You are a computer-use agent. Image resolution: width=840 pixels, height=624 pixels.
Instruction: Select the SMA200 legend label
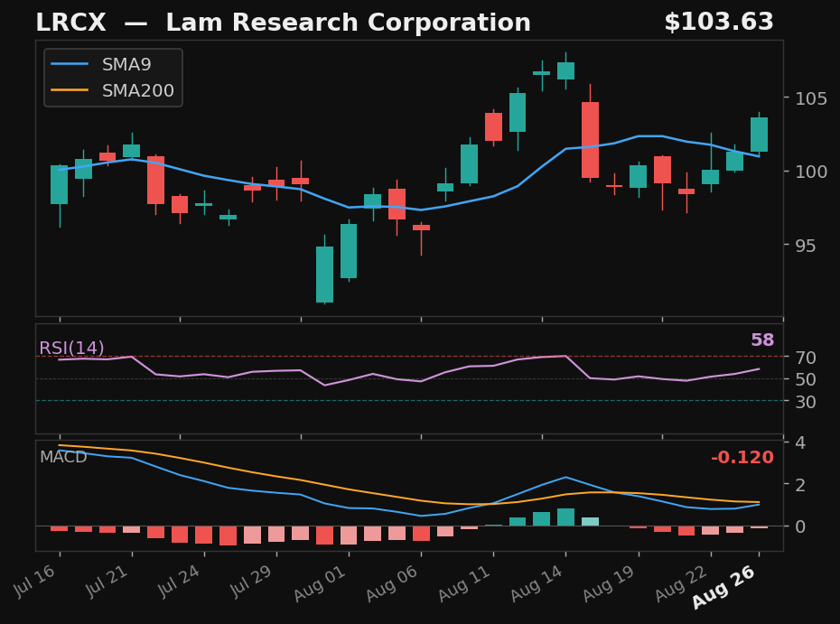(137, 90)
